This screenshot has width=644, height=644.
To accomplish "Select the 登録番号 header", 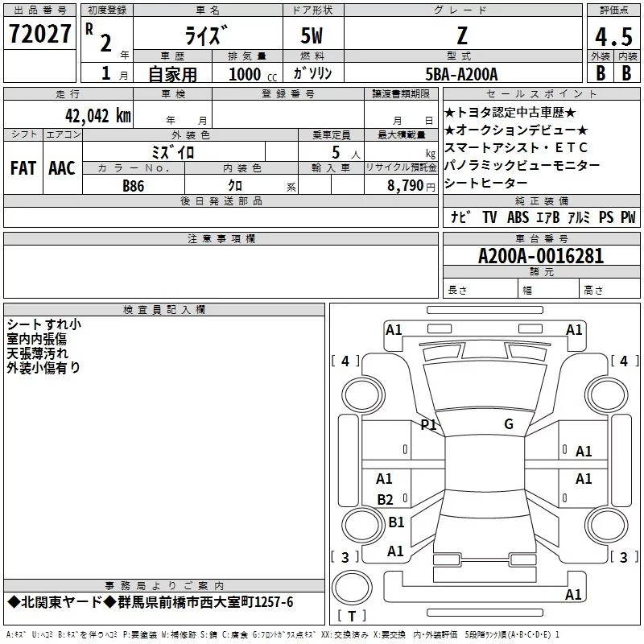I will [288, 93].
